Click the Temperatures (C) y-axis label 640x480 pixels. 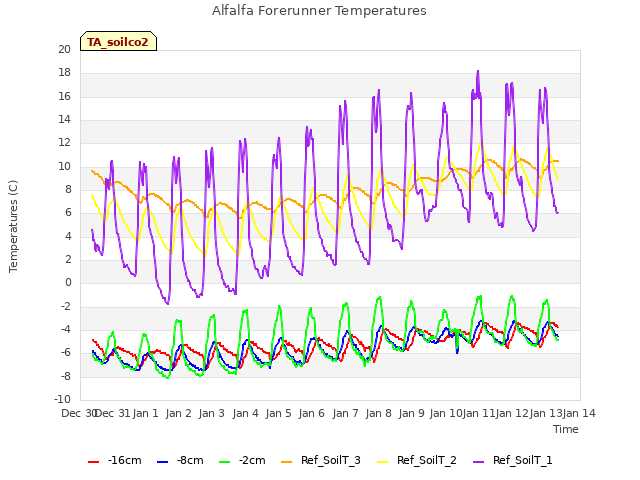coord(13,226)
